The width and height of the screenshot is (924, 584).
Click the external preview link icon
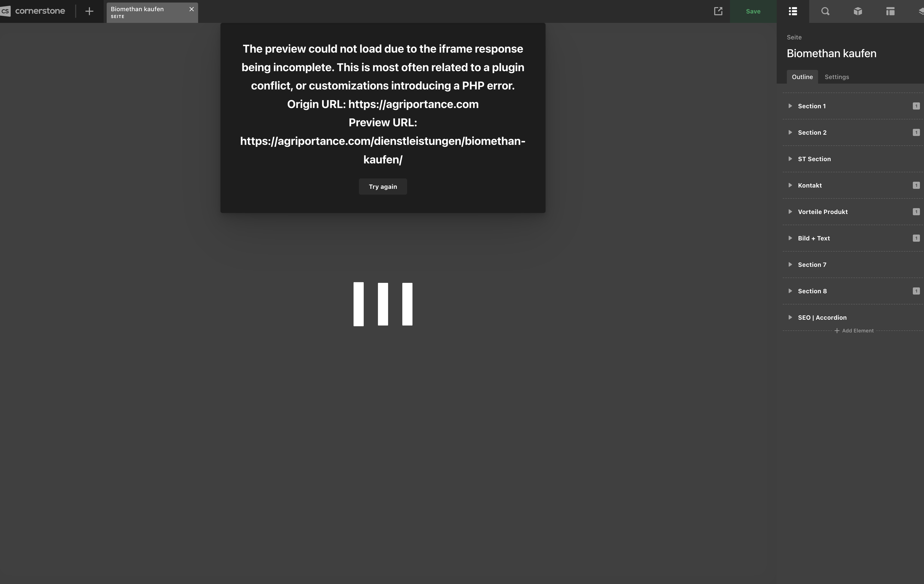(718, 11)
